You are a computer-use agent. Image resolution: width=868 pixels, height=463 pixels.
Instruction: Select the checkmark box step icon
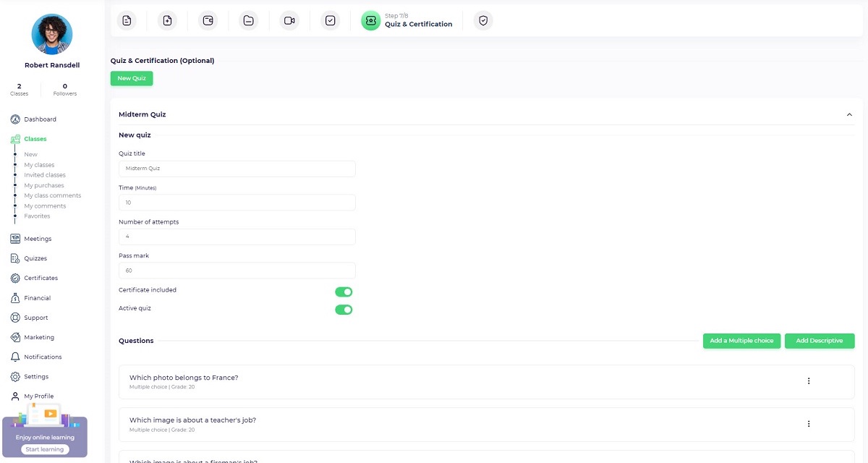(330, 20)
